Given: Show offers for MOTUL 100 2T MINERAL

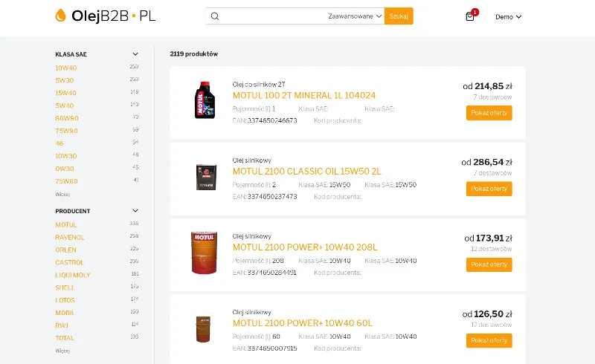Looking at the screenshot, I should coord(489,113).
